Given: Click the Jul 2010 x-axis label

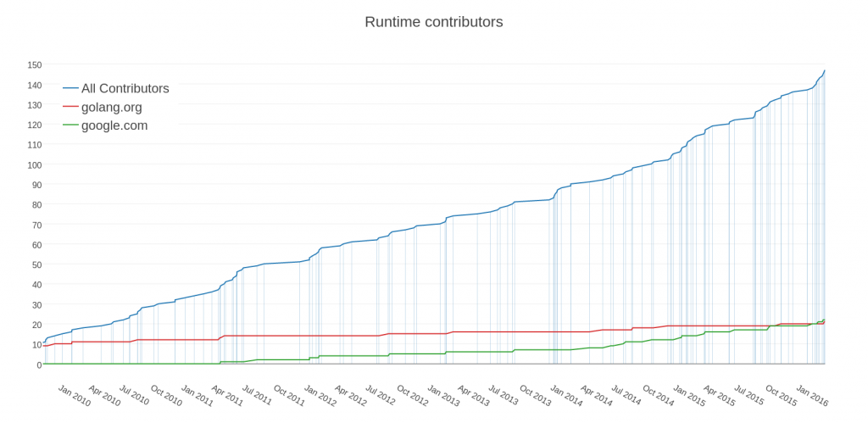Looking at the screenshot, I should [134, 396].
